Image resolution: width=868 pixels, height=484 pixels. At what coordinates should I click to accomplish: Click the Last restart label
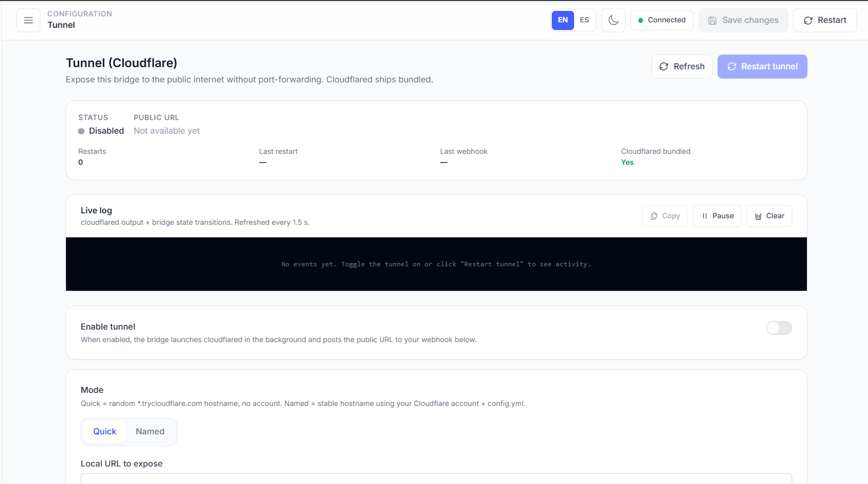point(279,152)
